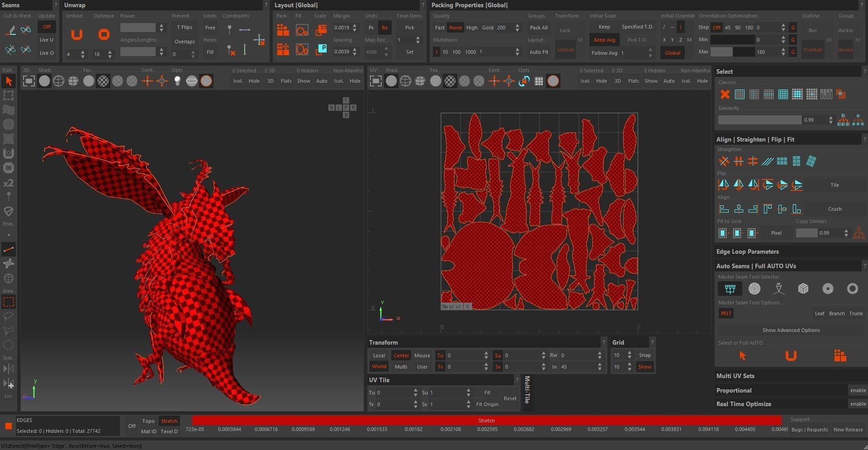
Task: Set packing quality to High
Action: click(x=472, y=28)
